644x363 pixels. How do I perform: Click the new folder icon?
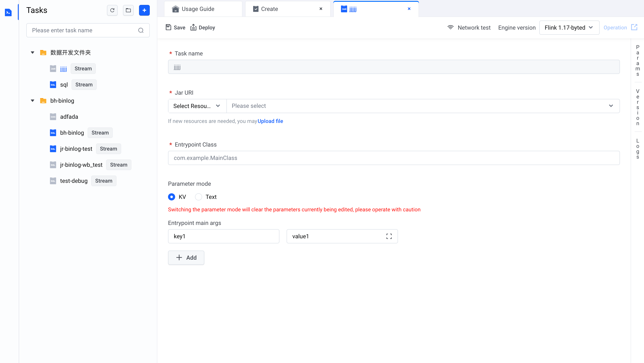point(128,10)
